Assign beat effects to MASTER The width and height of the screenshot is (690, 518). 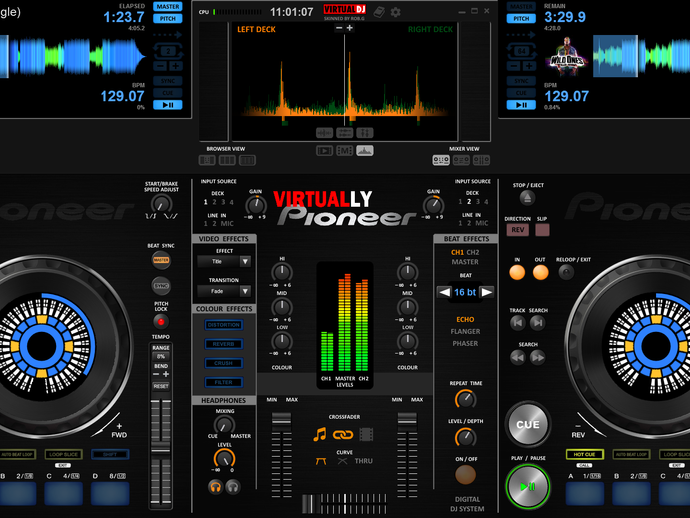pyautogui.click(x=465, y=262)
